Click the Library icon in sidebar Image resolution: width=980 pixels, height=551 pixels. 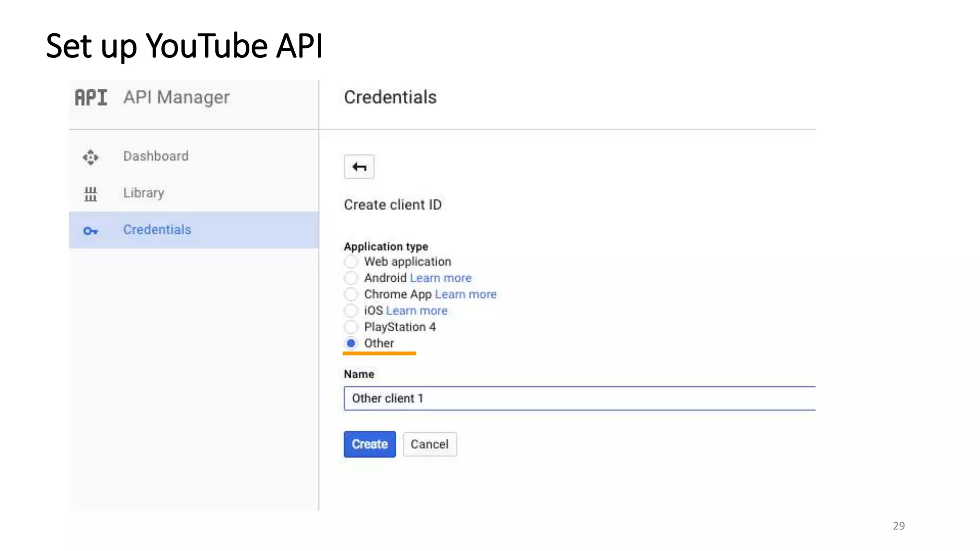pos(90,194)
